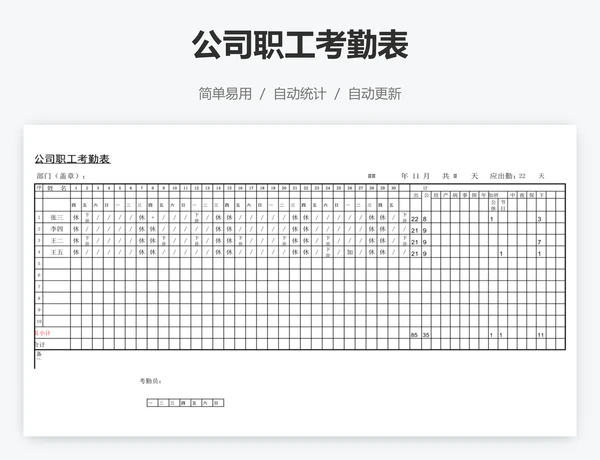The width and height of the screenshot is (600, 460).
Task: Click the 备注 remarks cell label
Action: pos(39,356)
